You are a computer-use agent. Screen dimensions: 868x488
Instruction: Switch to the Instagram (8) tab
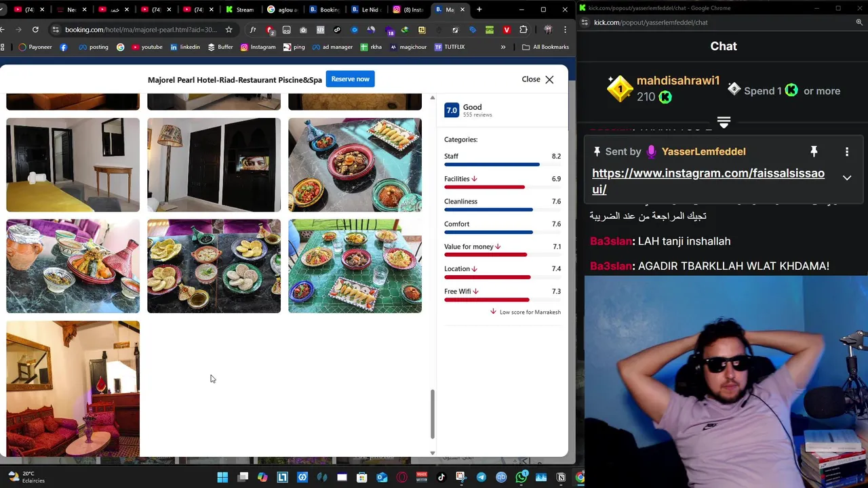[x=408, y=9]
